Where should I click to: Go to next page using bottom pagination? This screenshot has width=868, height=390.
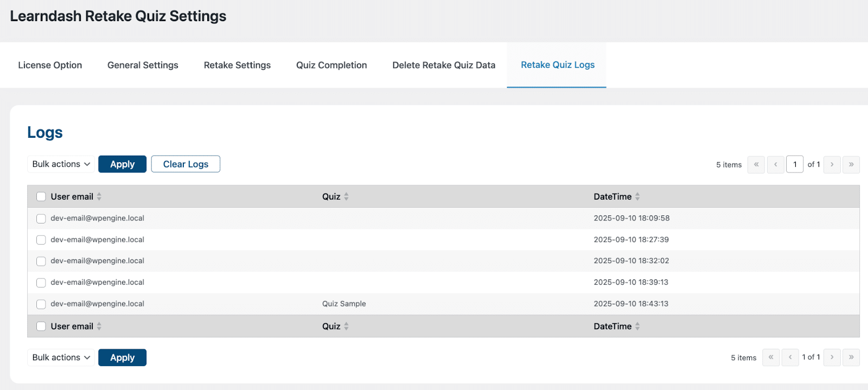pos(832,357)
